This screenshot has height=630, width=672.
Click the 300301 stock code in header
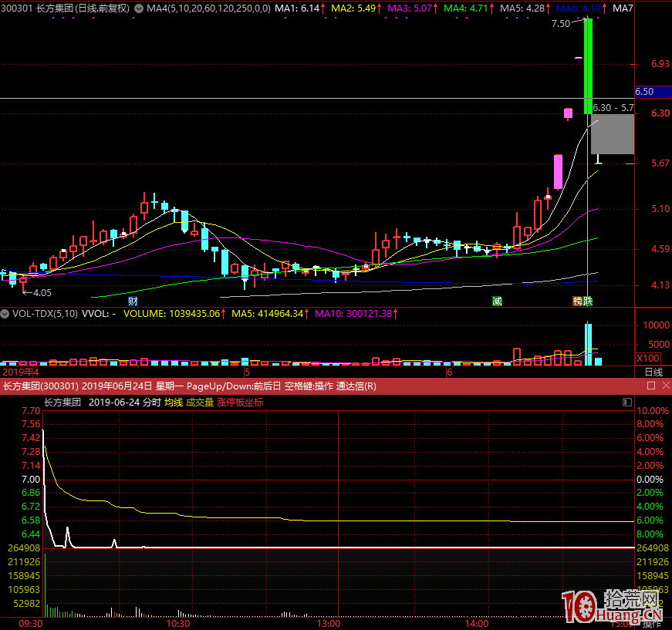click(x=17, y=8)
